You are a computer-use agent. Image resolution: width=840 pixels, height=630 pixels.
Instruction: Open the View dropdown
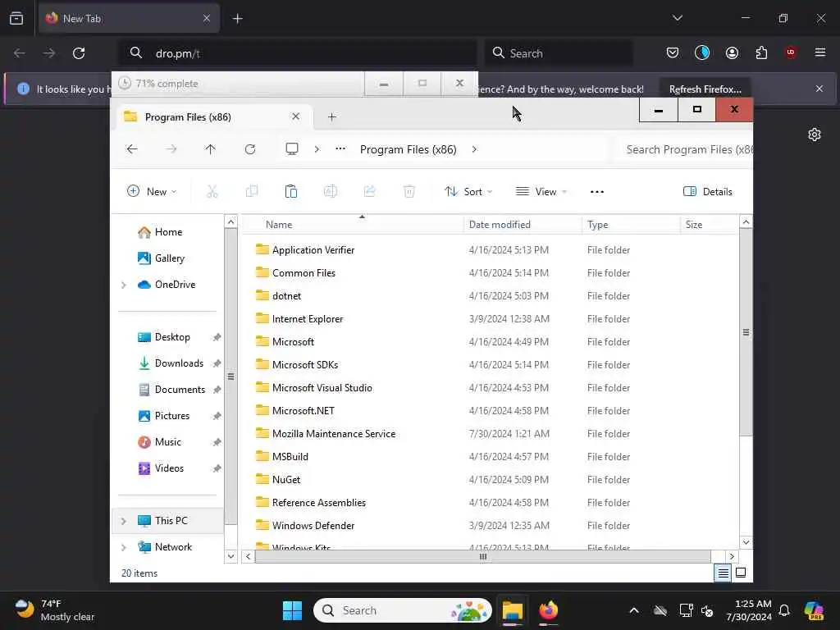click(541, 191)
